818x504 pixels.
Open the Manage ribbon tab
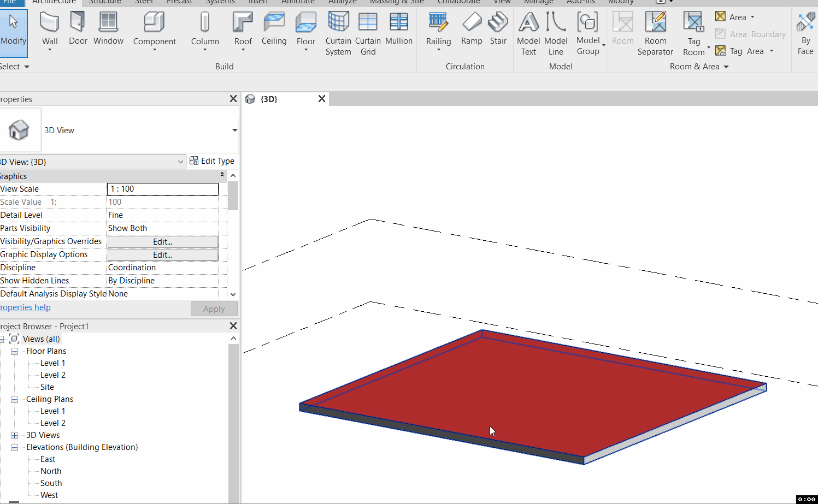(538, 2)
